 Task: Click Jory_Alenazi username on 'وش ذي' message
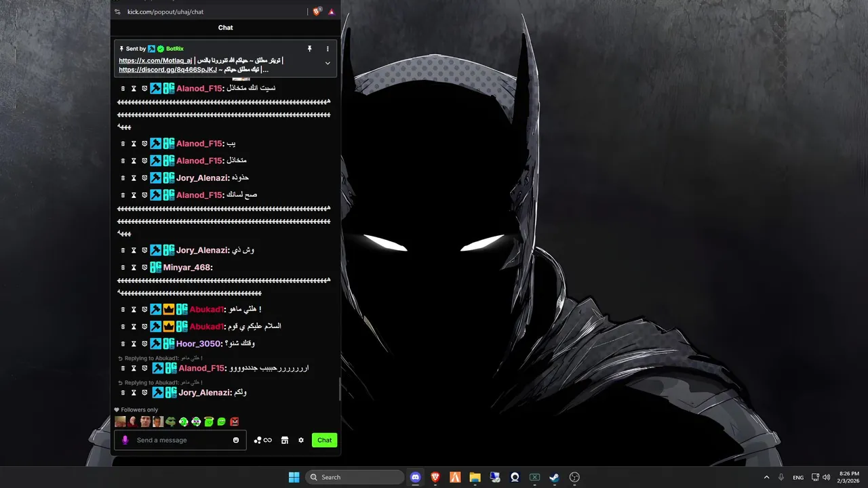point(203,250)
